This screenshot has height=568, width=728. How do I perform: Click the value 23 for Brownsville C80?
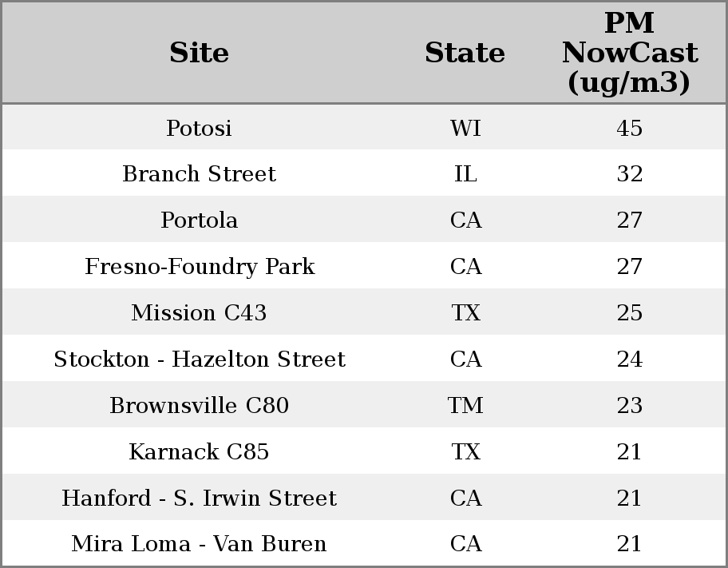[x=629, y=405]
